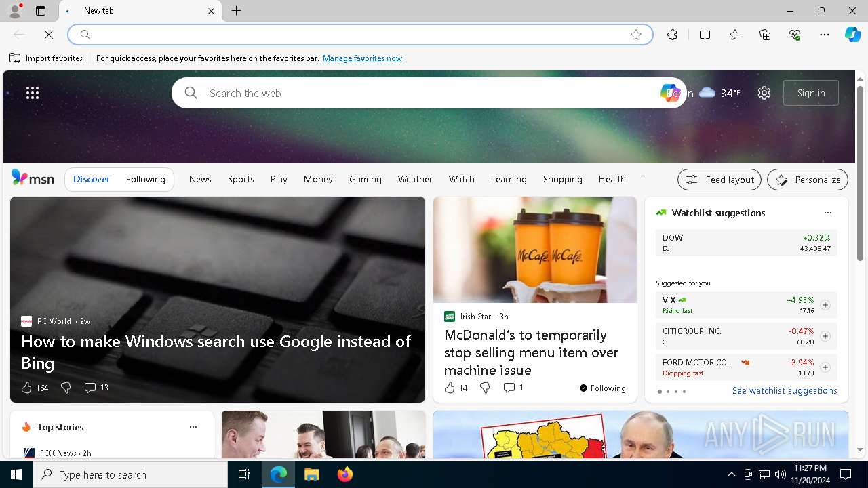Show hidden system tray icons
The width and height of the screenshot is (868, 488).
(x=731, y=474)
